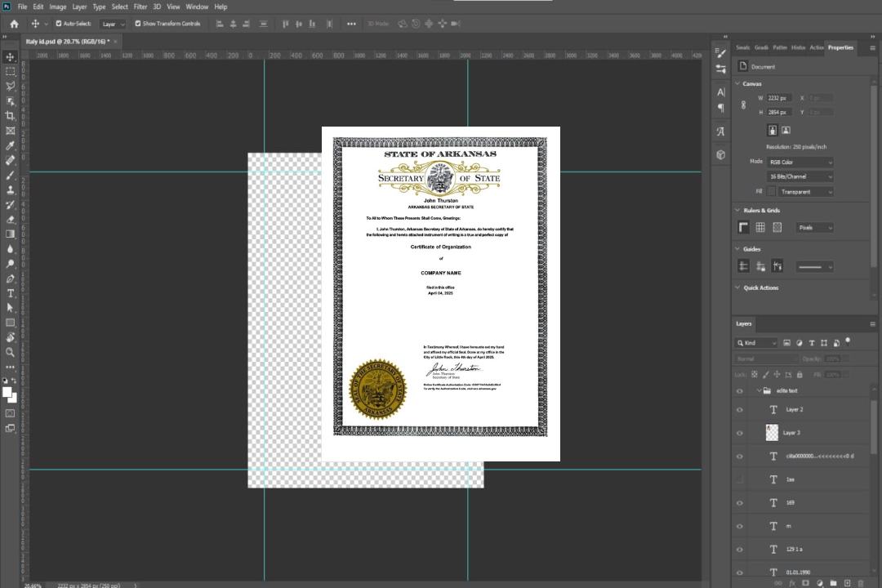Select the Layer 3 thumbnail
The height and width of the screenshot is (588, 882).
click(x=772, y=433)
